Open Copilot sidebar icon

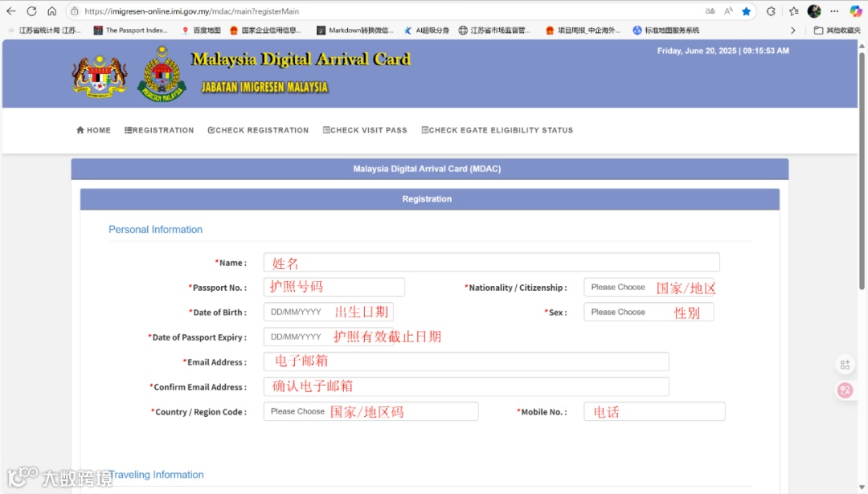856,11
